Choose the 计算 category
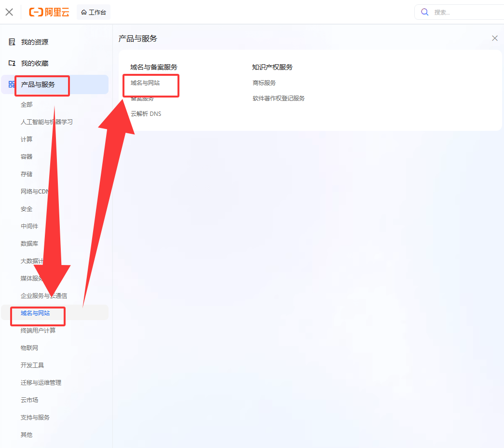The width and height of the screenshot is (504, 448). coord(27,140)
